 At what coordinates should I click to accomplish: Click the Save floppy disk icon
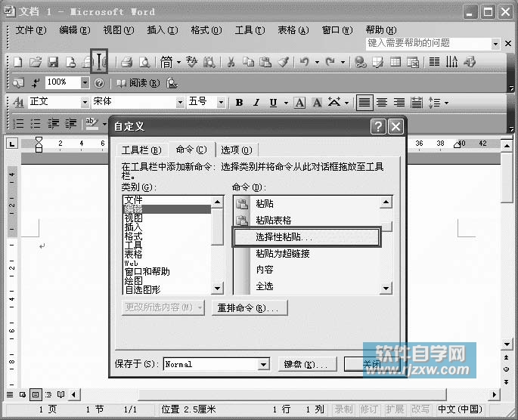[x=53, y=62]
